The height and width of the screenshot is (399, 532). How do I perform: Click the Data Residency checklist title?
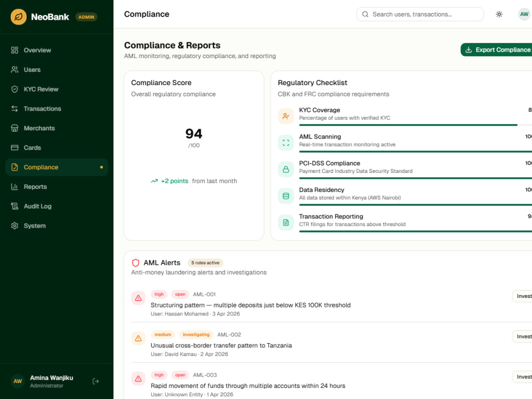coord(322,190)
